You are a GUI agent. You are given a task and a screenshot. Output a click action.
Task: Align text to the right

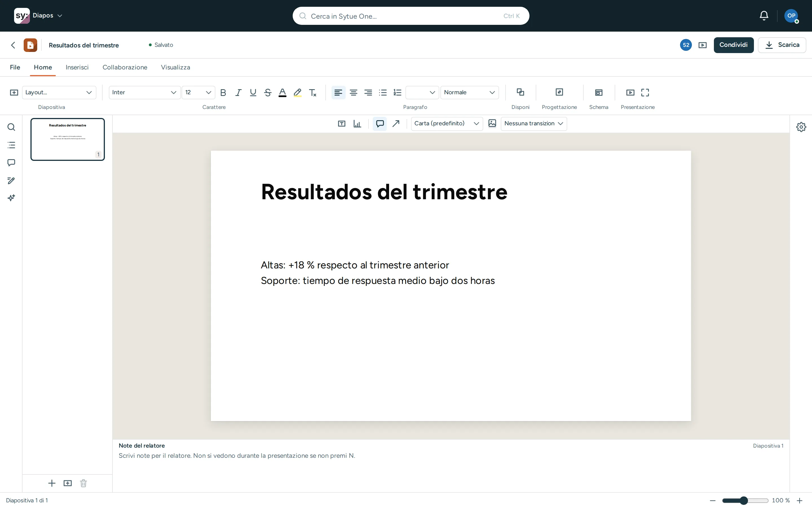pyautogui.click(x=368, y=92)
